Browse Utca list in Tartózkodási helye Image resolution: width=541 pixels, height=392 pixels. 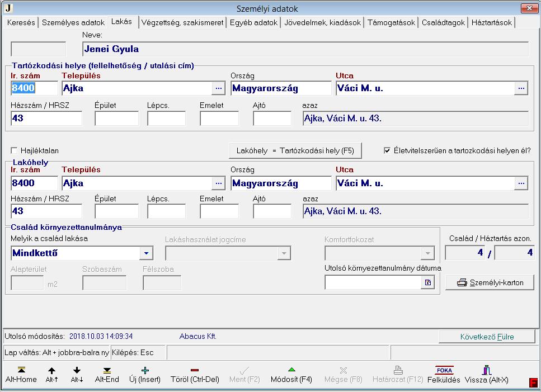pyautogui.click(x=521, y=88)
